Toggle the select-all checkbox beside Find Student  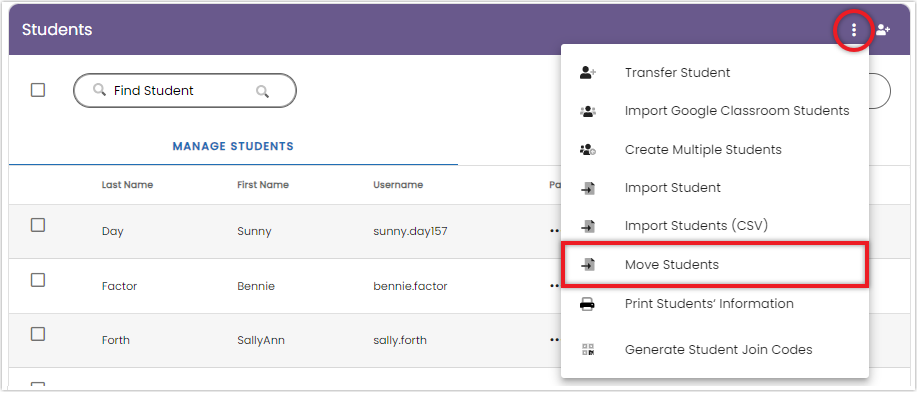[x=38, y=90]
